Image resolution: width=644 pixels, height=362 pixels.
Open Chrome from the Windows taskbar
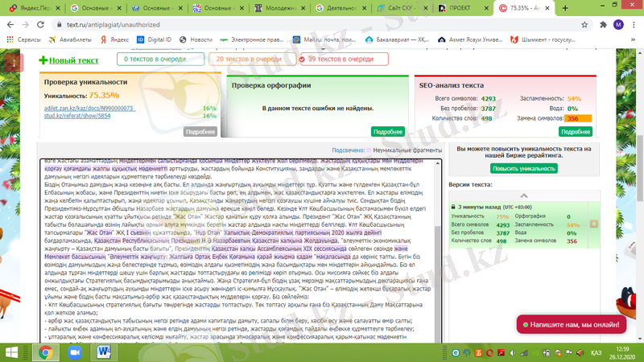click(43, 352)
